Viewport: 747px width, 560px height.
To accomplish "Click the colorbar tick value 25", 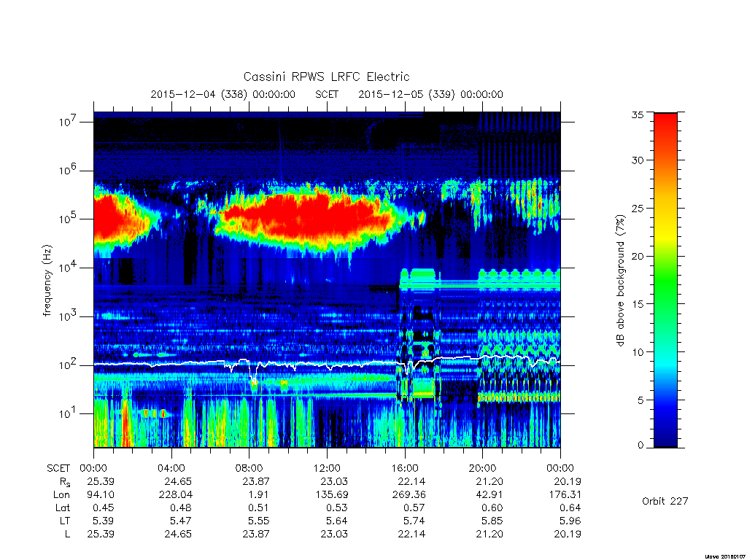I will click(x=638, y=208).
